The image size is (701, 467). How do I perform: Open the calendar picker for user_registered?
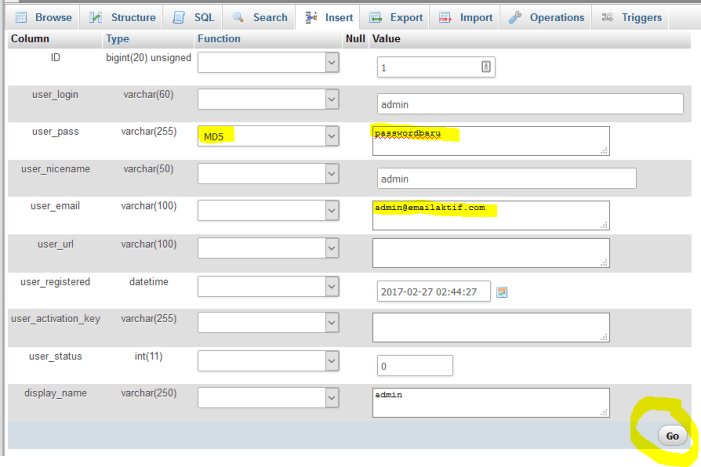pyautogui.click(x=502, y=292)
